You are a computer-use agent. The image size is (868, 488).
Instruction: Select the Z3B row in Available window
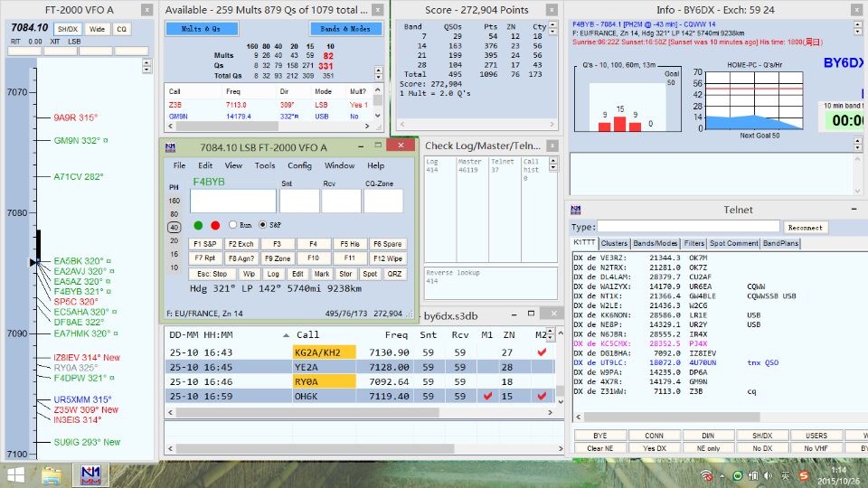point(269,105)
